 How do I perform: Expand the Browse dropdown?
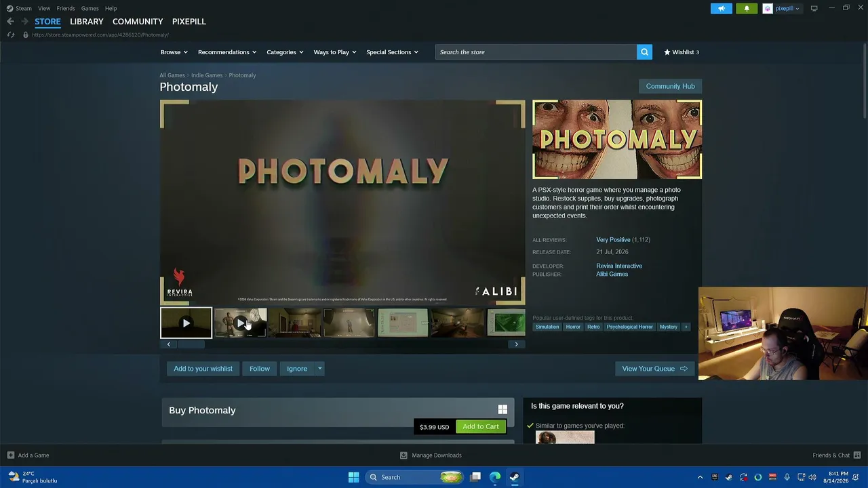[174, 52]
